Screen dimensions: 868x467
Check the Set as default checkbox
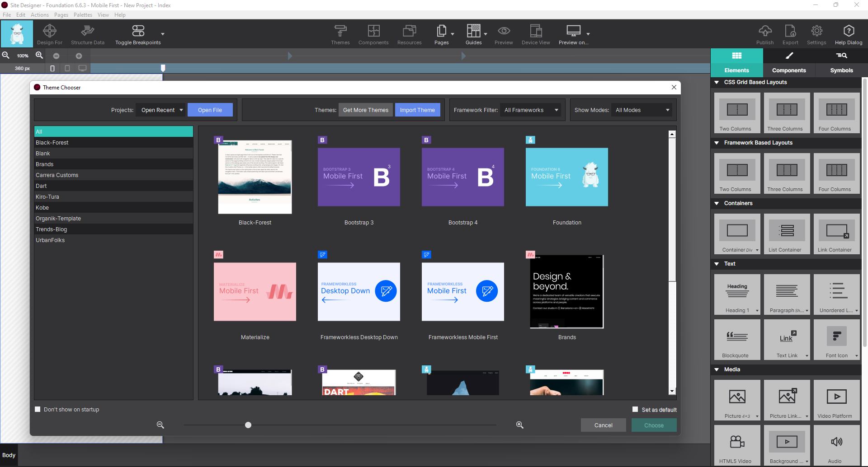tap(635, 409)
